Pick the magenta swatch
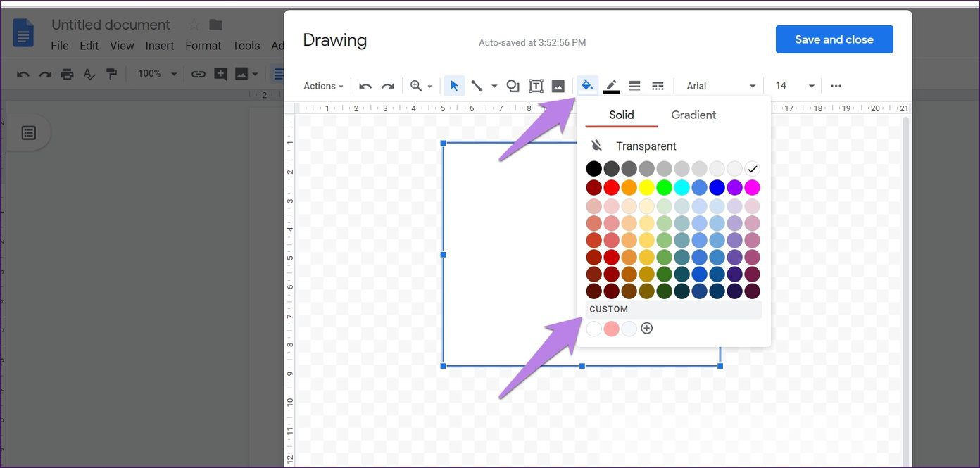980x468 pixels. coord(752,187)
